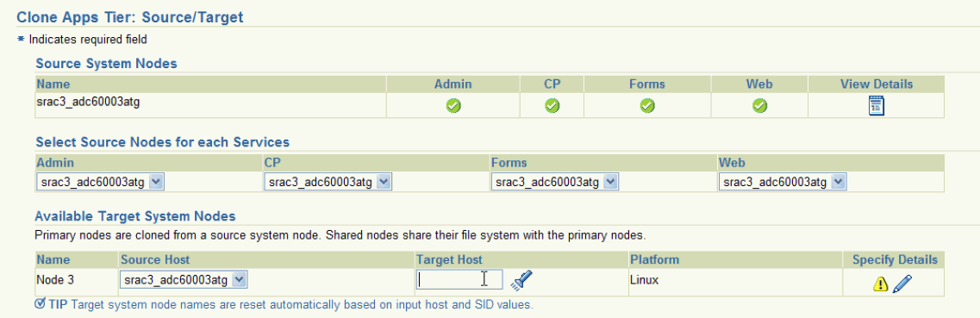
Task: Click the Available Target System Nodes heading
Action: click(135, 216)
